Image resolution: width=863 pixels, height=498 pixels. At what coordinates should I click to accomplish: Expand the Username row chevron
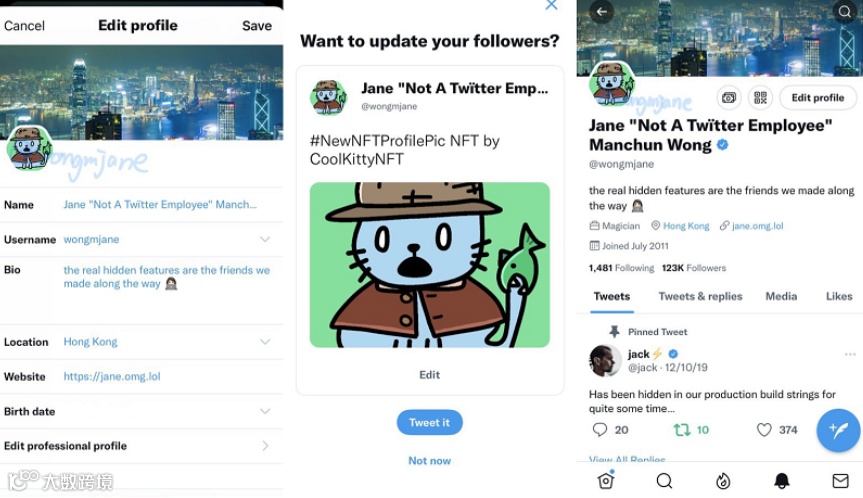coord(265,239)
